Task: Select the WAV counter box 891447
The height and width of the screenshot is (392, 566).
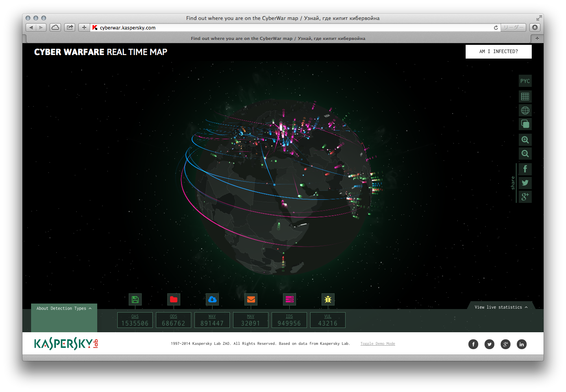Action: (212, 320)
